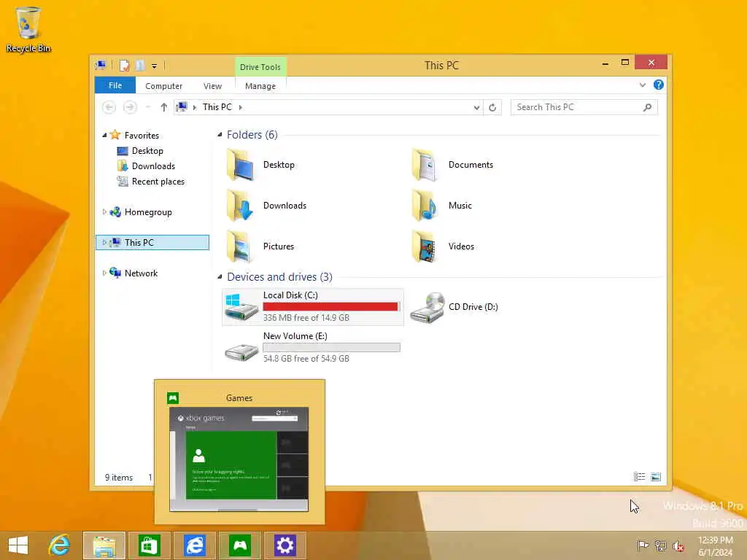This screenshot has width=747, height=560.
Task: Select Recent places under Favorites
Action: tap(158, 181)
